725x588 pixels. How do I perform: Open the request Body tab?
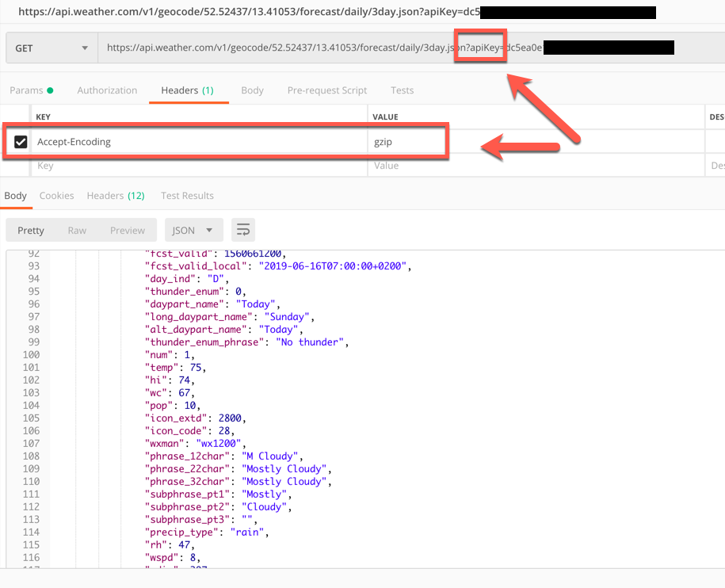[253, 90]
